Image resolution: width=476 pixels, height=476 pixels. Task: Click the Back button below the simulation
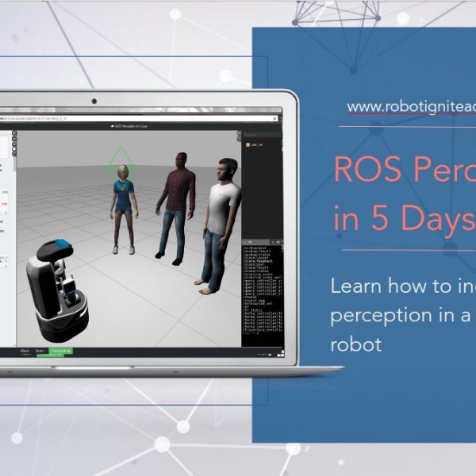coord(25,351)
